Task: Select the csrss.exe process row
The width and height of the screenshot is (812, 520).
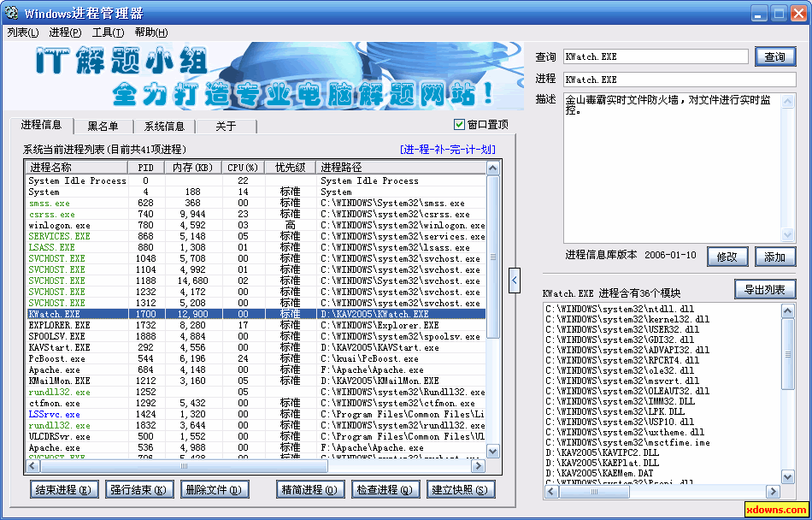Action: coord(256,214)
